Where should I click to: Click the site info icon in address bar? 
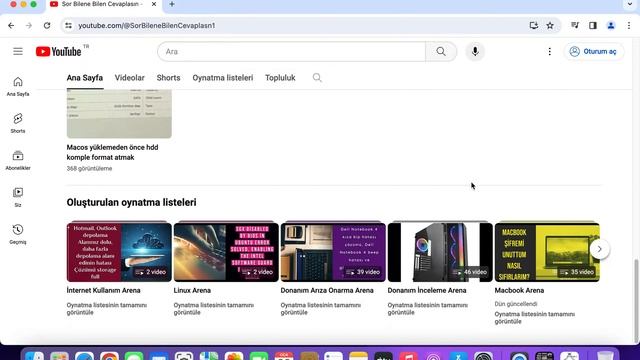(69, 25)
